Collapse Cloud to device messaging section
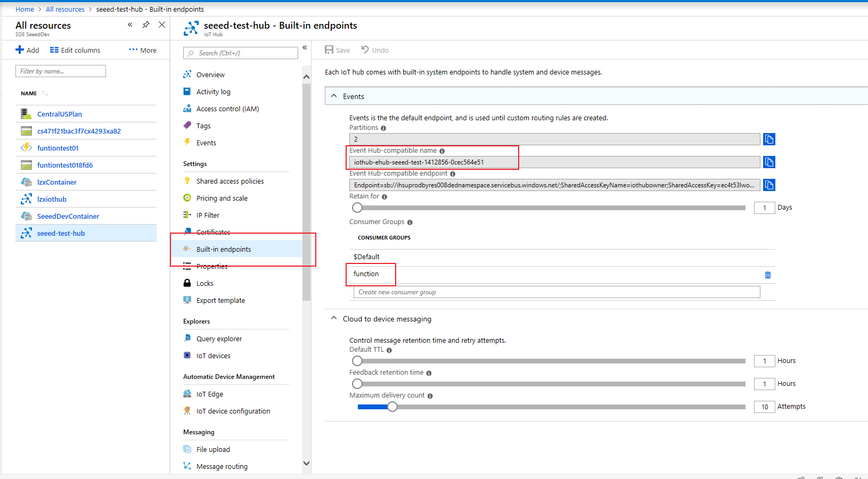 pos(334,318)
